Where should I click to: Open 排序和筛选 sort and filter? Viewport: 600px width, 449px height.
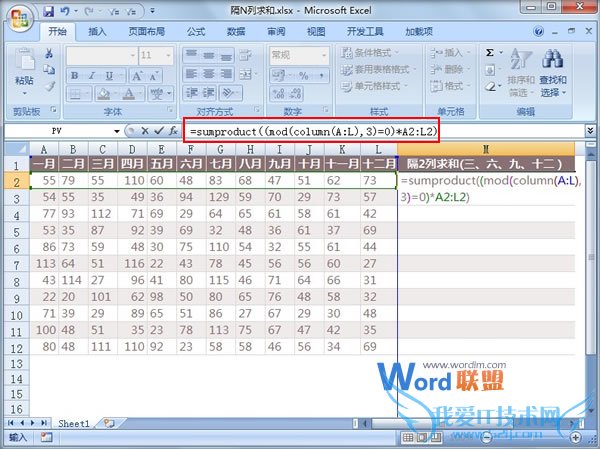(x=520, y=73)
